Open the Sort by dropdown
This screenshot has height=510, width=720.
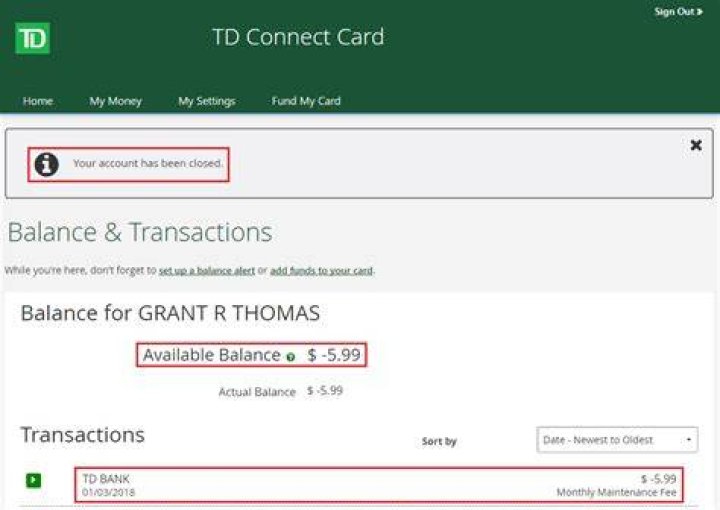[x=617, y=440]
